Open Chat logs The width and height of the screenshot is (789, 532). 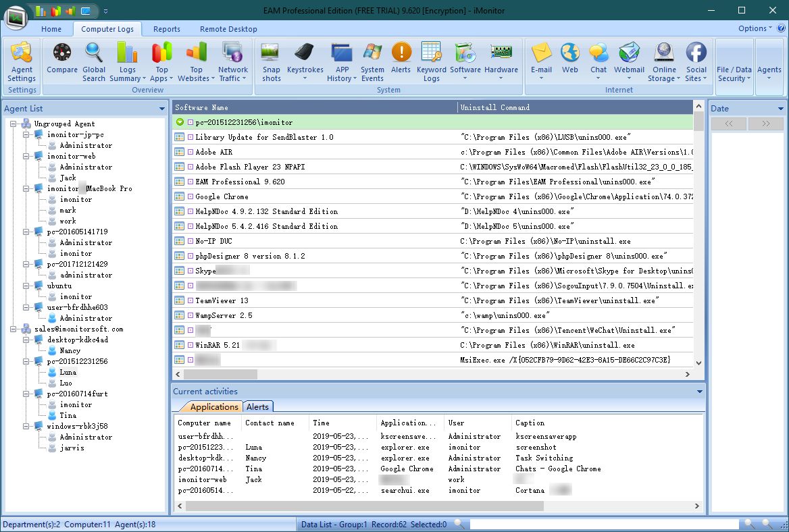[599, 61]
